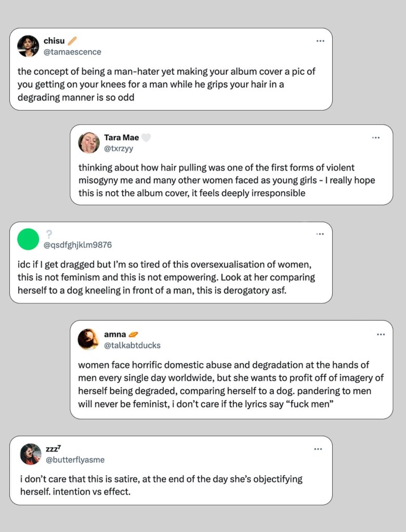Open the @talkabtducks handle link
The image size is (406, 532).
[x=132, y=345]
